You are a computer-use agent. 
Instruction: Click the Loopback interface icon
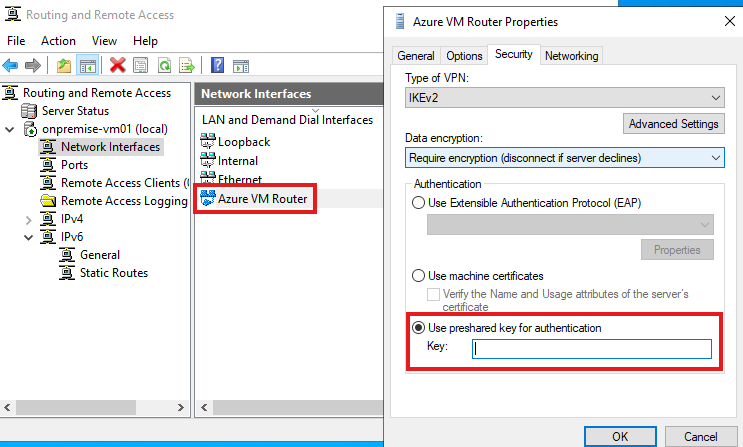pos(208,141)
